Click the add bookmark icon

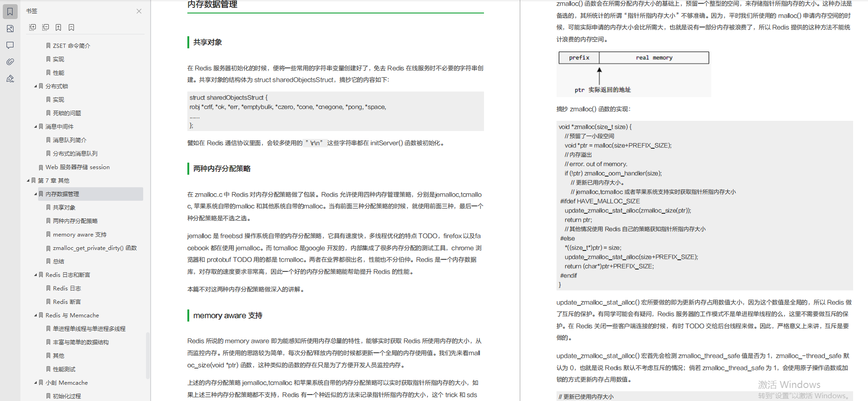[x=59, y=27]
